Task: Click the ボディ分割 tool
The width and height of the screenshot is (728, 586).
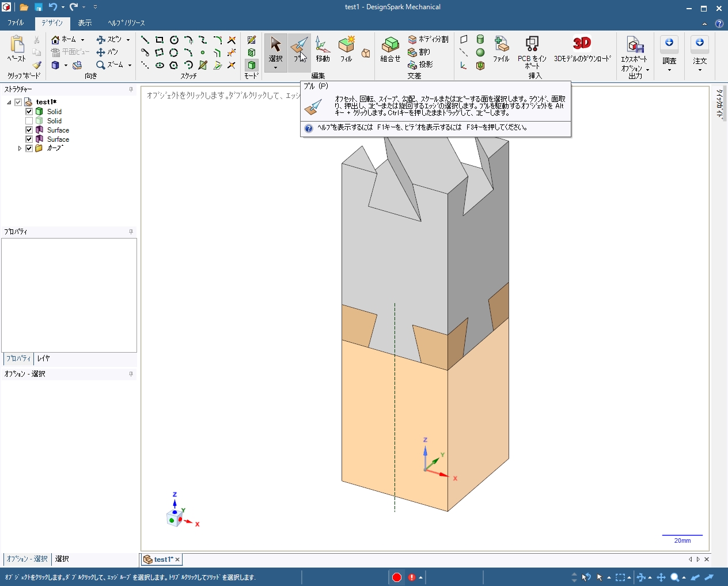Action: (427, 39)
